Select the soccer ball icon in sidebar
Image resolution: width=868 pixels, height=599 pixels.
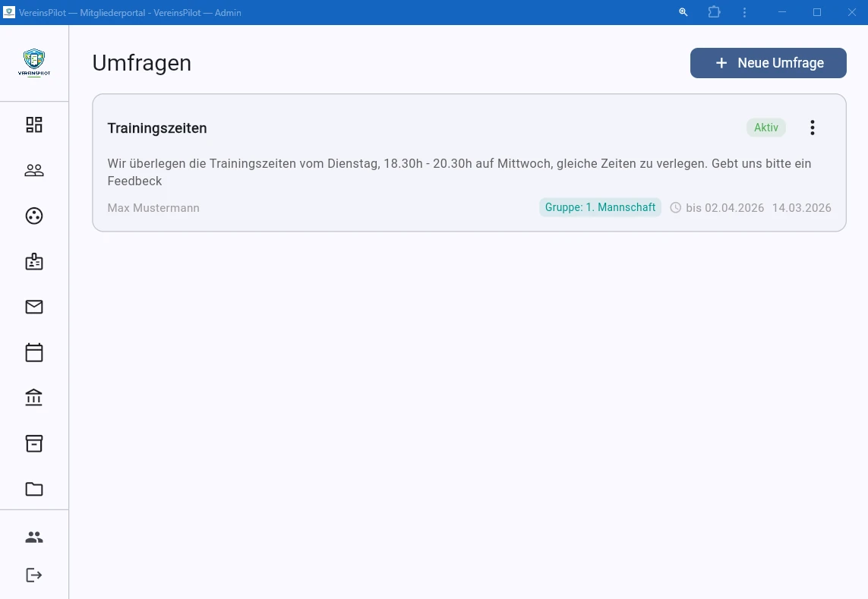(34, 216)
